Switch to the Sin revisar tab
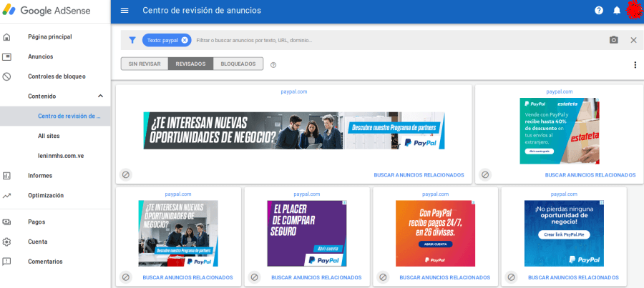The width and height of the screenshot is (644, 288). [145, 64]
